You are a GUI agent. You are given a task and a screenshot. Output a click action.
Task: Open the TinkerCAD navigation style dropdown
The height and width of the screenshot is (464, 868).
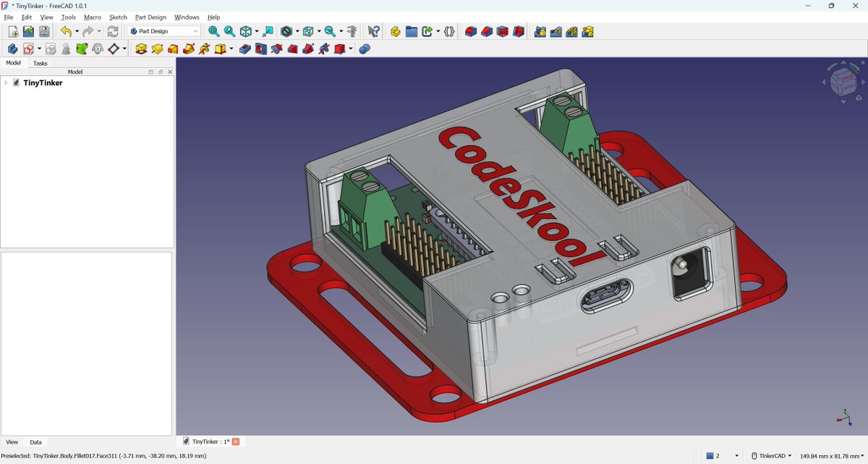tap(771, 456)
